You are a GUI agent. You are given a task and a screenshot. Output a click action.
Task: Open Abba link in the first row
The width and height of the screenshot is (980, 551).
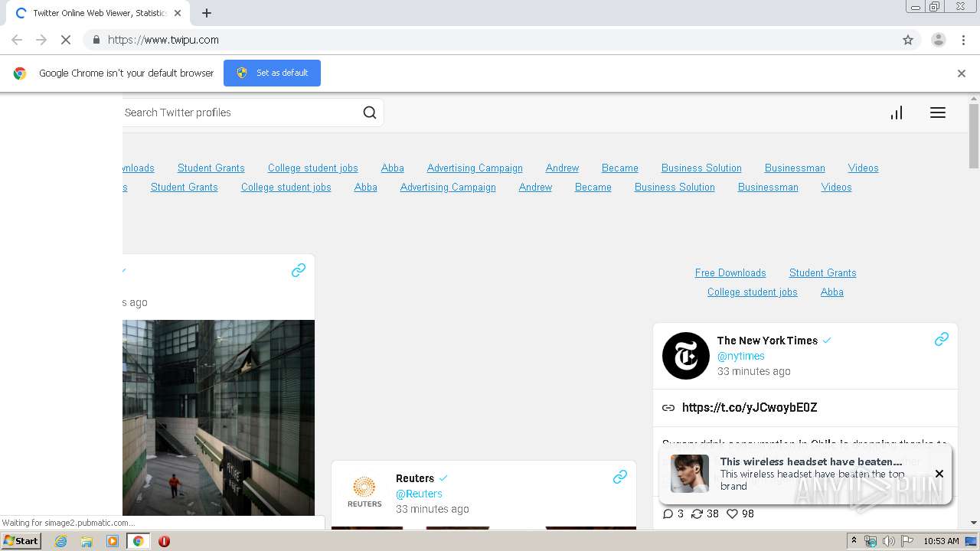393,168
